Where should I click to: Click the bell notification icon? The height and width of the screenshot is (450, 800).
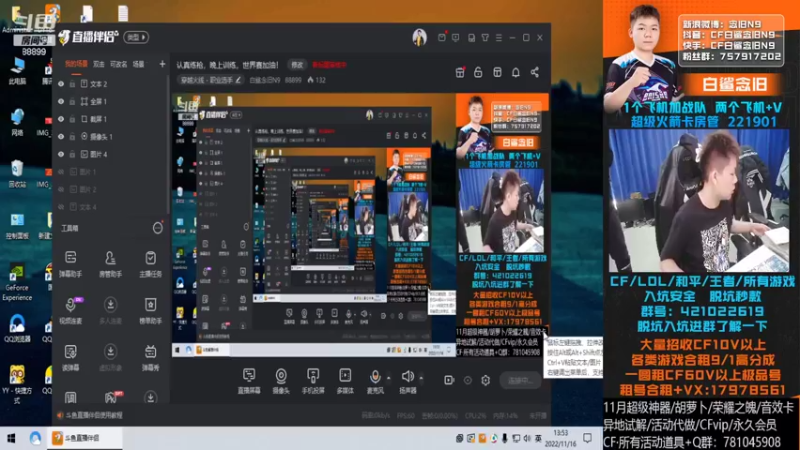pyautogui.click(x=516, y=72)
